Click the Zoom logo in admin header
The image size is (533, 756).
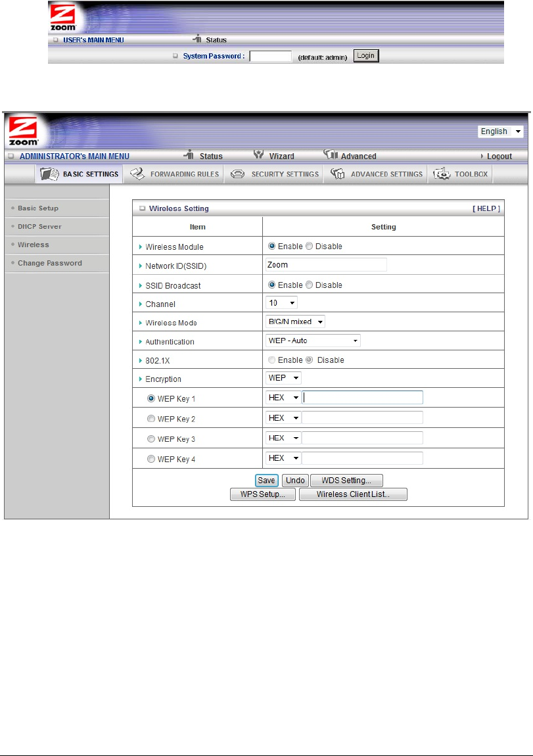click(24, 131)
